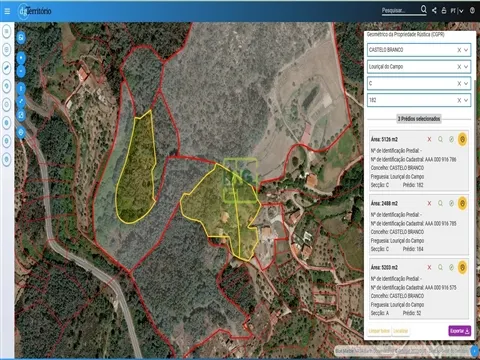Click green check icon on 2488 m2 card
This screenshot has width=480, height=360.
[x=451, y=203]
